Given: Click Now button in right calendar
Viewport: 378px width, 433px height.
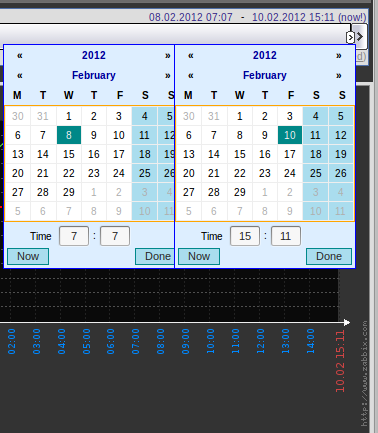Looking at the screenshot, I should pyautogui.click(x=199, y=256).
